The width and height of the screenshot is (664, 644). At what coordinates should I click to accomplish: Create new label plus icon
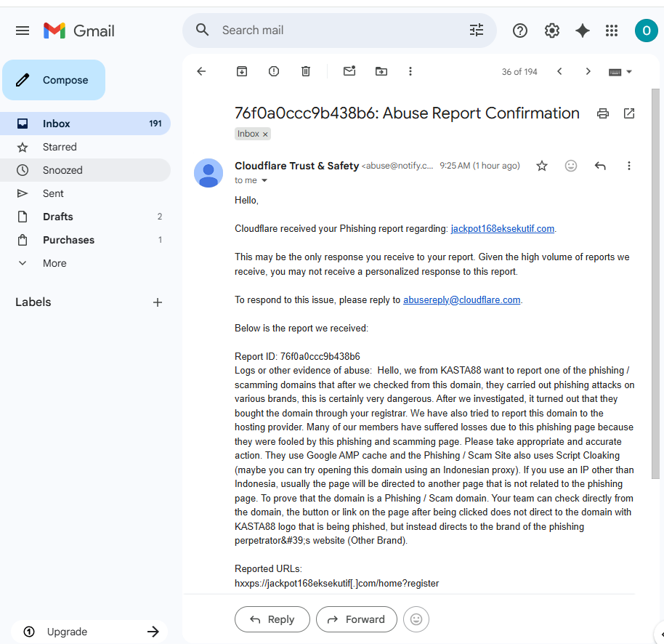point(158,302)
